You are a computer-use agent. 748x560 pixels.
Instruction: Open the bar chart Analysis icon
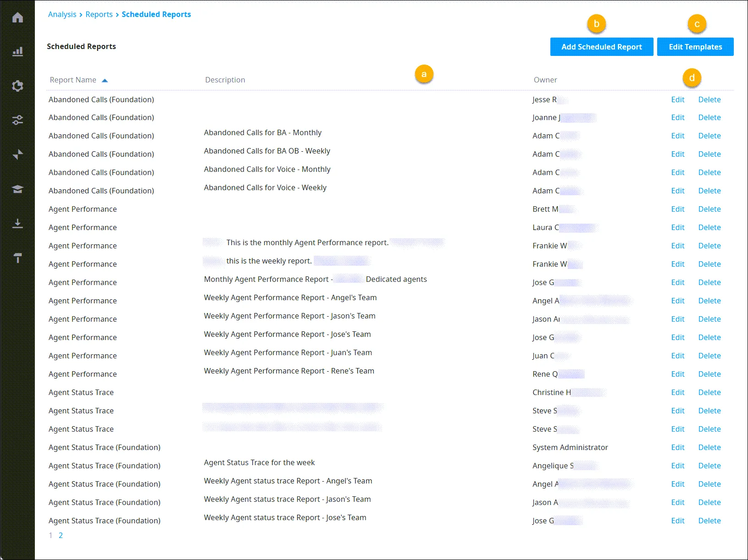click(x=17, y=51)
